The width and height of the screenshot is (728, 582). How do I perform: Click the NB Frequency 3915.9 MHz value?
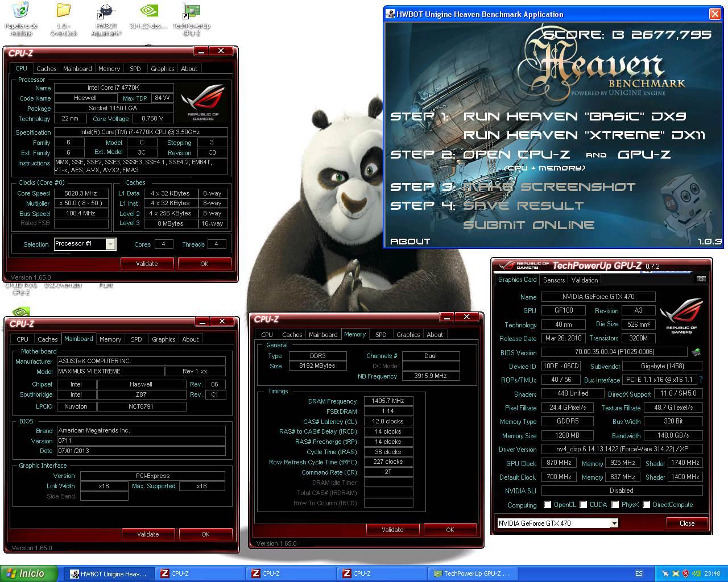(x=431, y=376)
